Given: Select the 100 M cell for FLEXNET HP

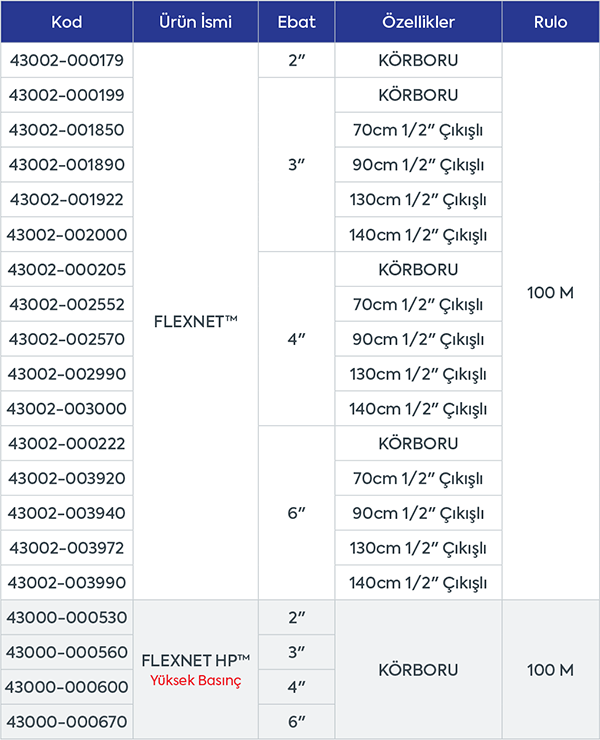Looking at the screenshot, I should (550, 669).
